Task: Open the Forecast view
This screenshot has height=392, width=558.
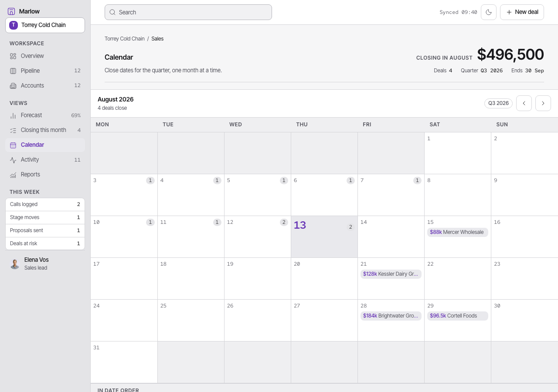Action: pyautogui.click(x=45, y=115)
